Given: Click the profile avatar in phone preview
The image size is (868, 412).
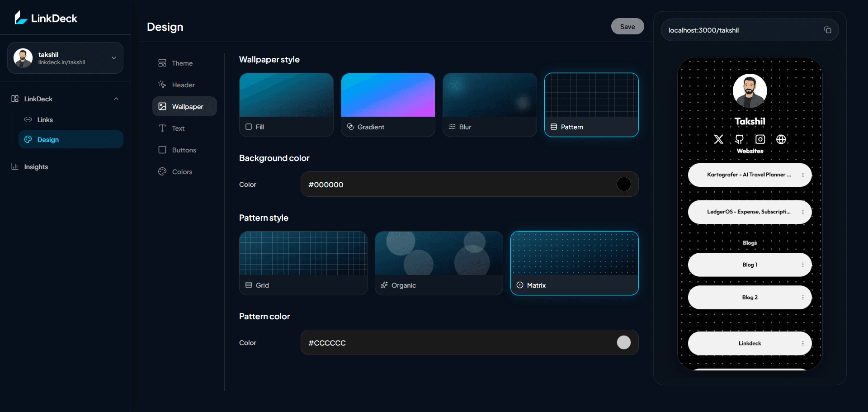Looking at the screenshot, I should 750,91.
